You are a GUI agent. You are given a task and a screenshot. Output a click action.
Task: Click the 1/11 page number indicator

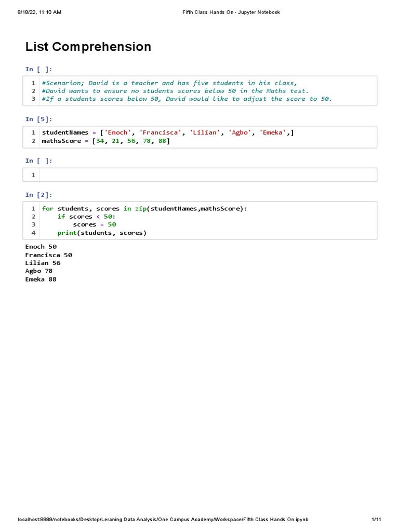tap(376, 520)
